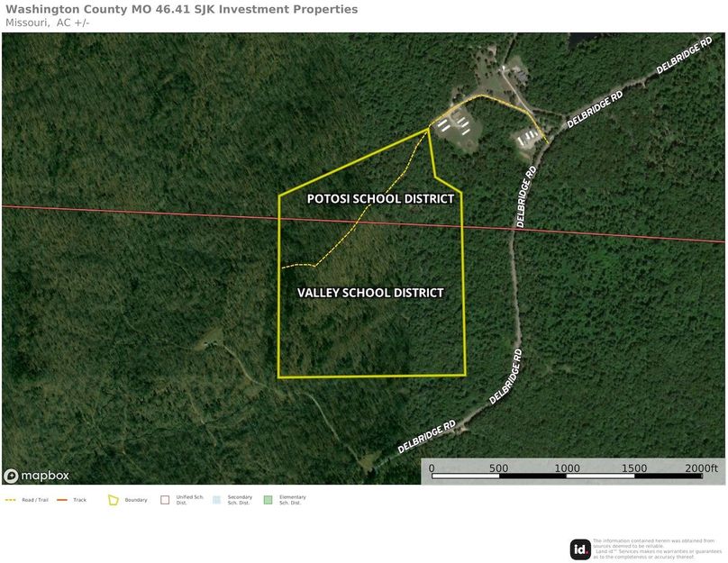728x563 pixels.
Task: Click the map title Washington County MO 46.41
Action: point(181,9)
